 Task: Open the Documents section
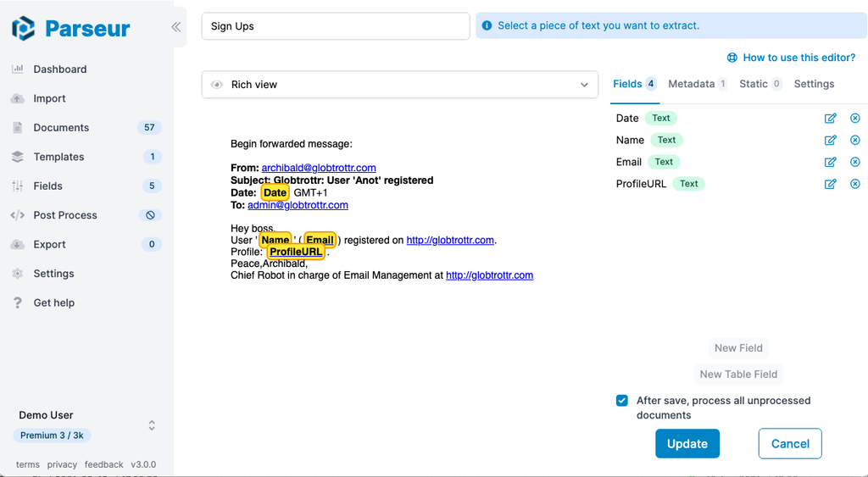click(61, 128)
